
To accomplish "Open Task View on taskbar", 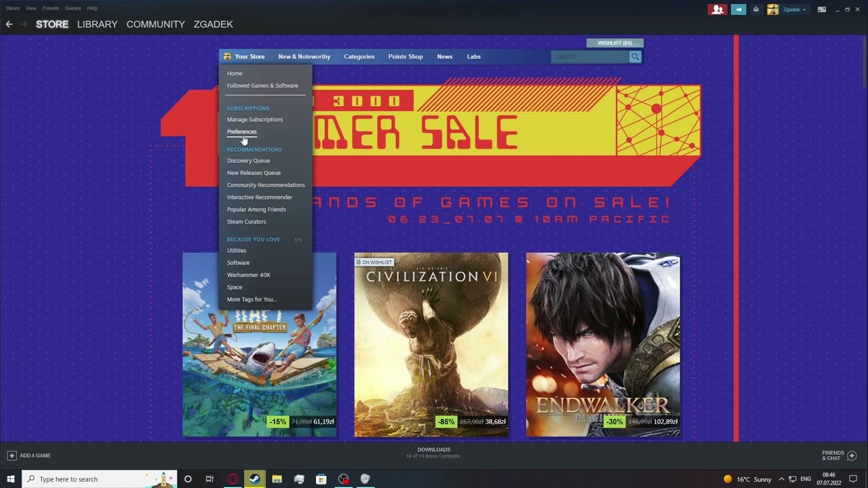I will coord(210,479).
